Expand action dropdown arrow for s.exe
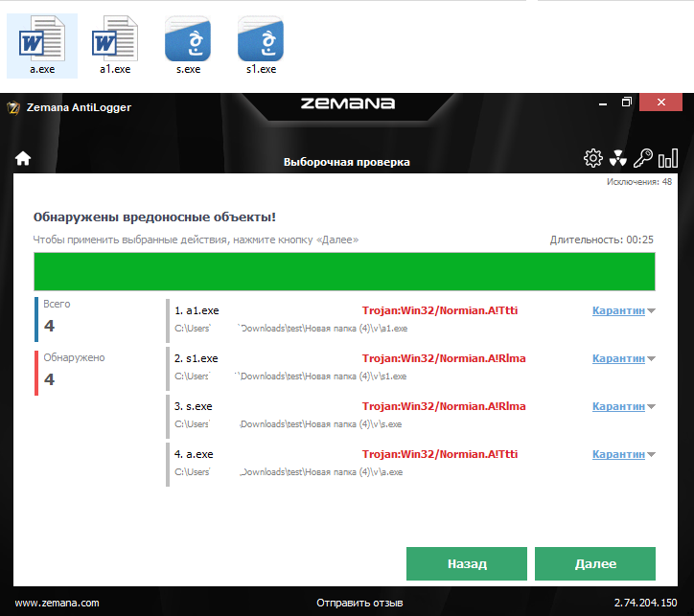Viewport: 694px width, 616px height. [651, 406]
